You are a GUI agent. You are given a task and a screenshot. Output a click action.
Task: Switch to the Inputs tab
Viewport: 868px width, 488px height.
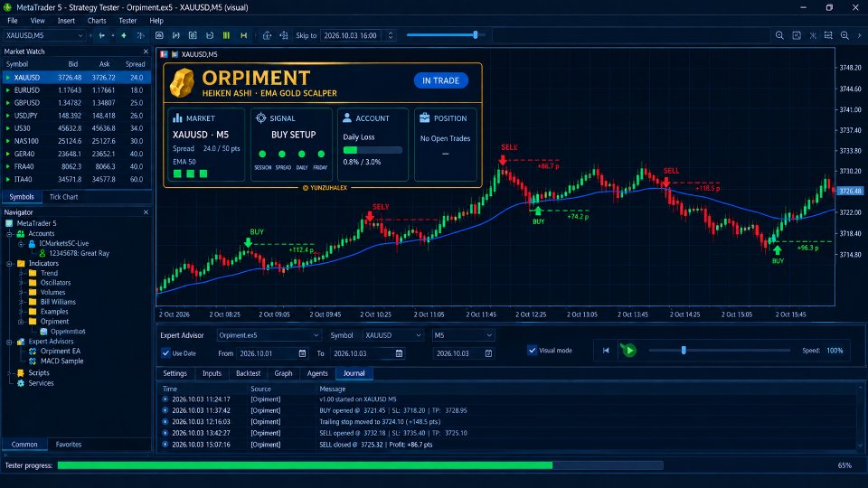212,373
